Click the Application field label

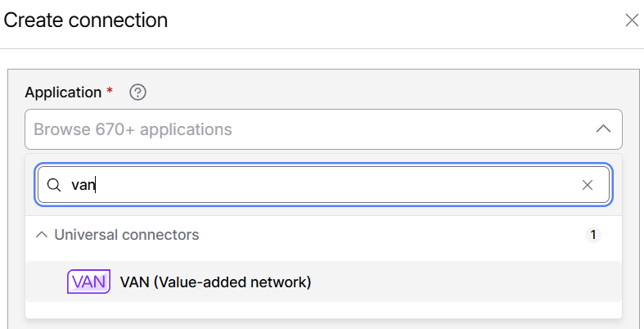tap(63, 92)
